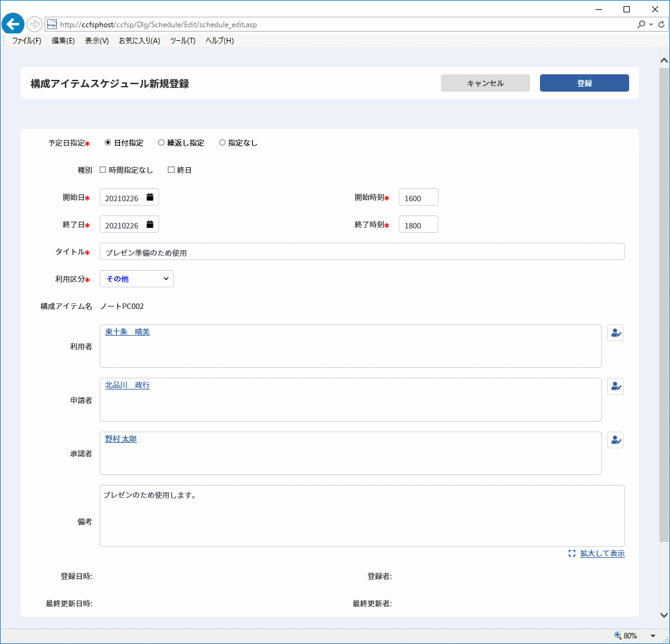Click into the 備考 text area

pos(362,516)
